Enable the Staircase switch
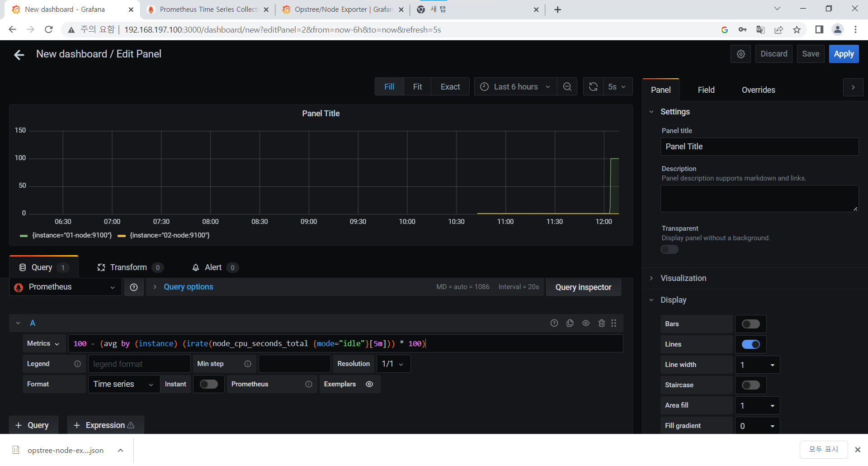 point(751,385)
